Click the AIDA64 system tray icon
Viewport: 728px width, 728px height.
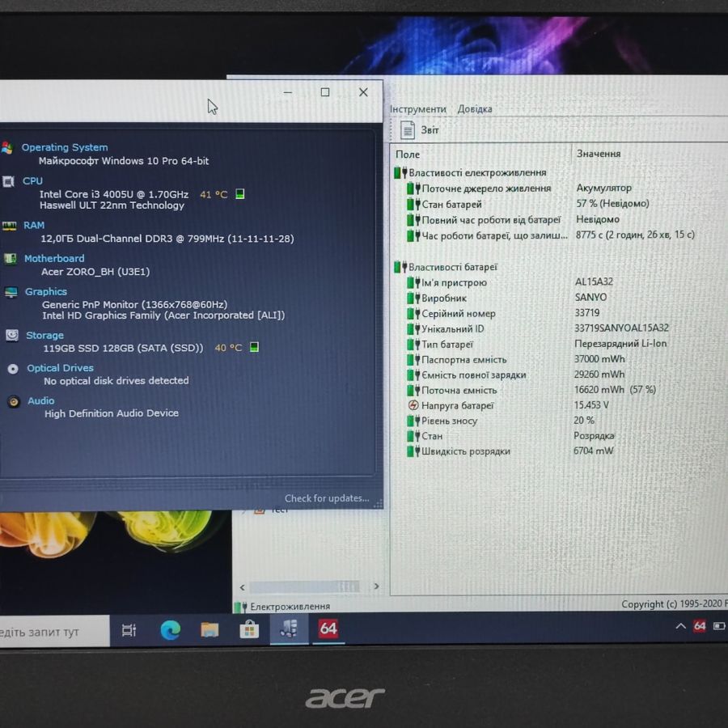point(700,626)
